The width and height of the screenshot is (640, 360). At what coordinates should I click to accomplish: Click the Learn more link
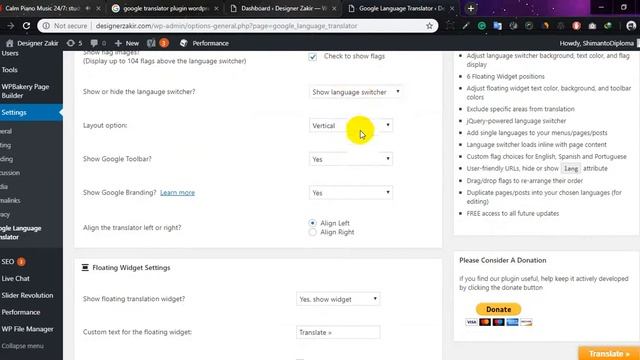pos(178,192)
